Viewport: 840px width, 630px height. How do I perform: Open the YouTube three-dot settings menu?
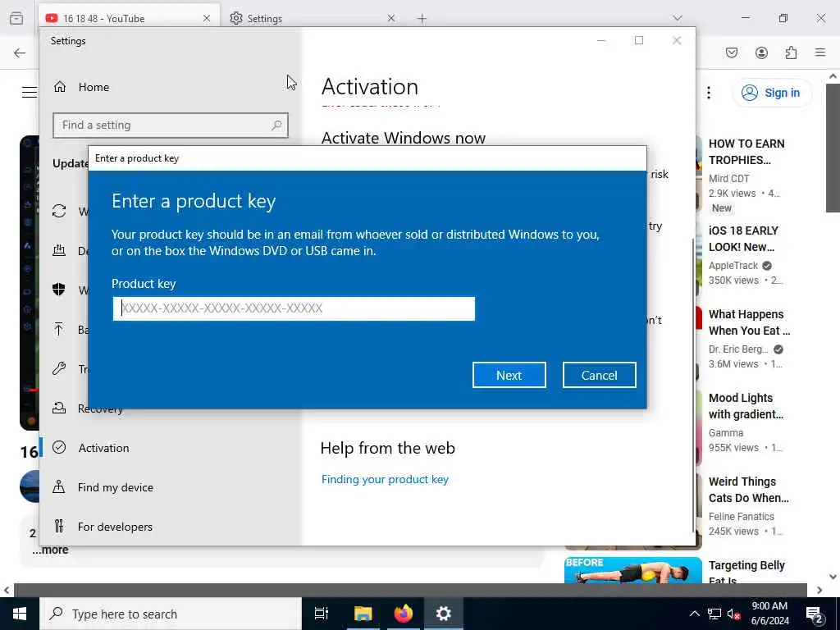(709, 93)
